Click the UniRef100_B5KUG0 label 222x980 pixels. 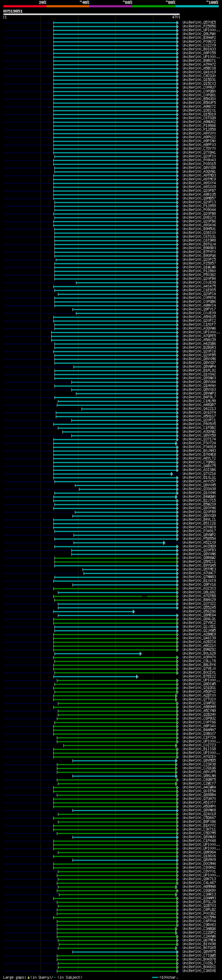(199, 99)
